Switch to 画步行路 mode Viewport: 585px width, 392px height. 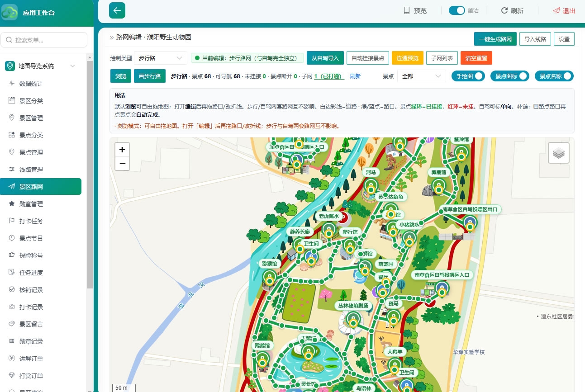pos(150,76)
